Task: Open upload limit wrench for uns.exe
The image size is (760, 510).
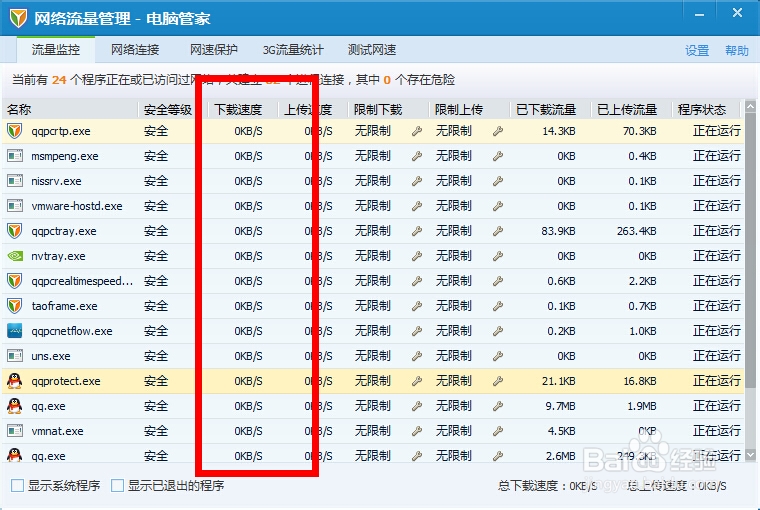Action: pos(498,356)
